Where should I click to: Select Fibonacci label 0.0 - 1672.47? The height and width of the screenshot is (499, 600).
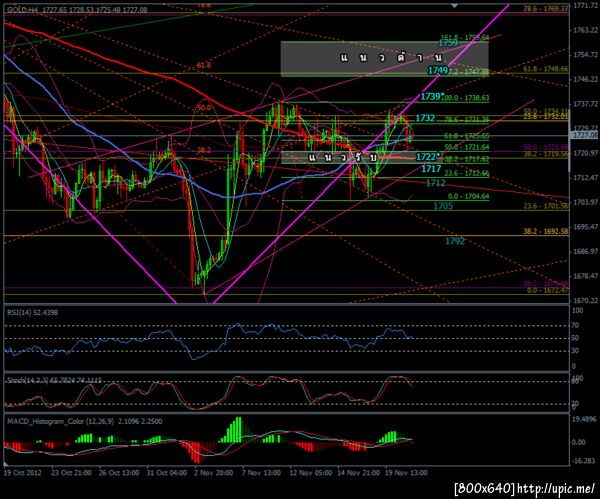[548, 290]
